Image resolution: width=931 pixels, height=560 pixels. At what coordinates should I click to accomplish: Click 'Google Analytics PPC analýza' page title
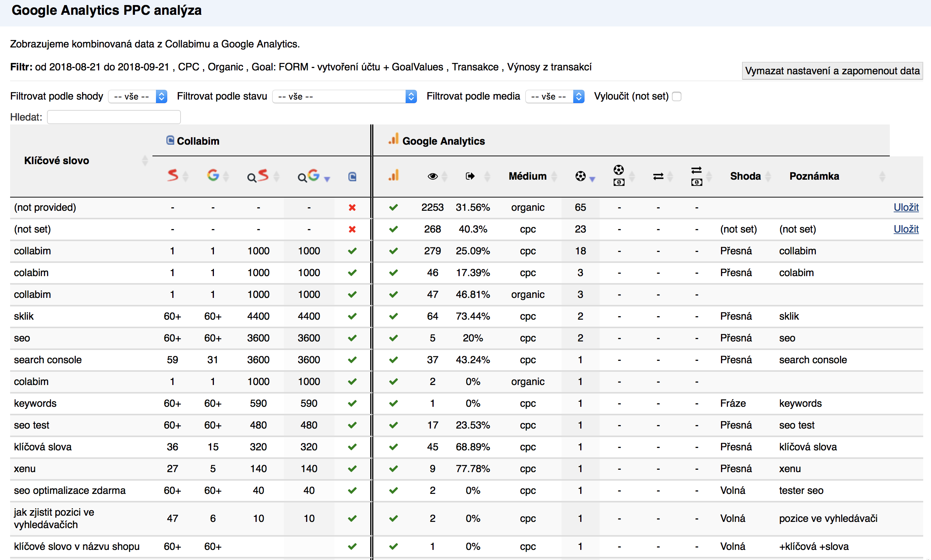107,10
